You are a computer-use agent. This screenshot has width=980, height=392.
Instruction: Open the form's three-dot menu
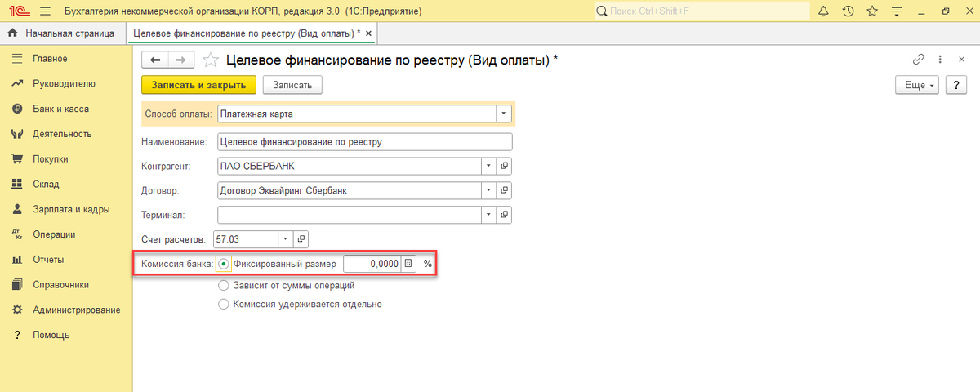941,60
